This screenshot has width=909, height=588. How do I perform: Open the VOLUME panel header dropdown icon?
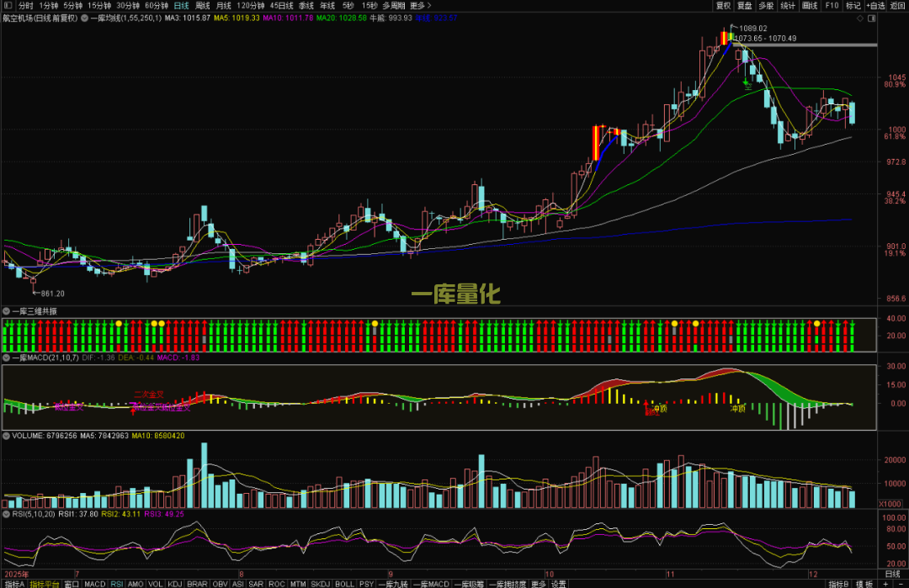[x=6, y=437]
